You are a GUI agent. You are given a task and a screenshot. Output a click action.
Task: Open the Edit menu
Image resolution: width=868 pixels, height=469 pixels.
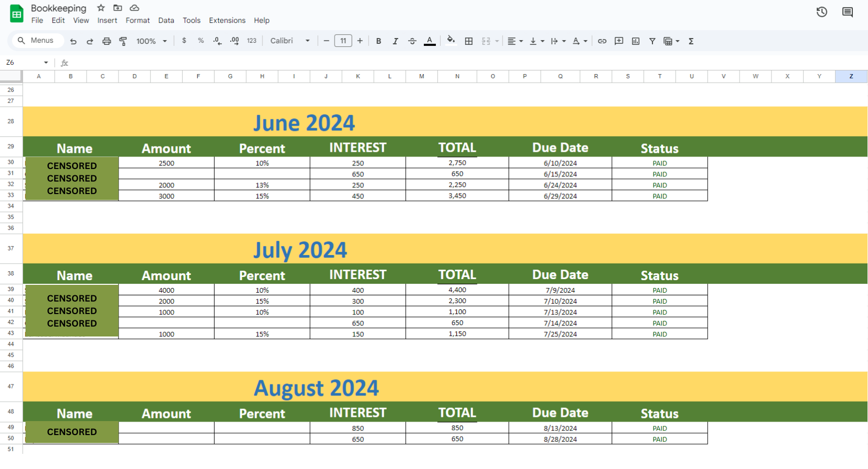tap(58, 20)
